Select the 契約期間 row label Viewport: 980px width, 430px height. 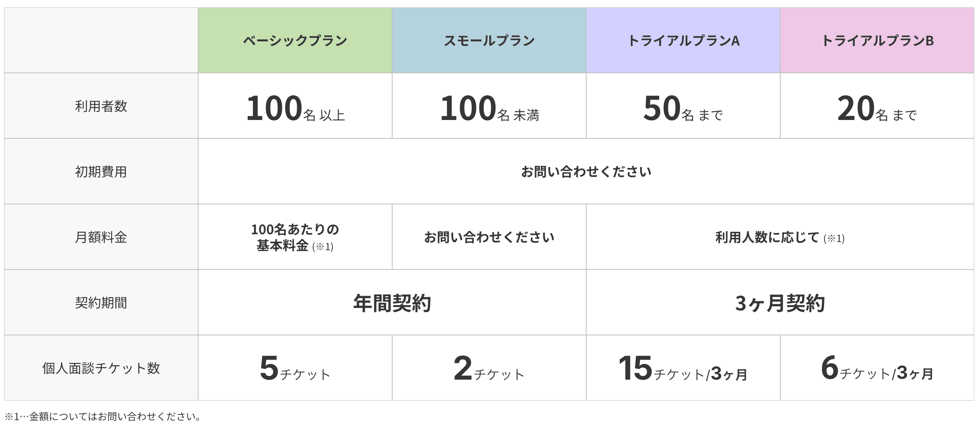point(101,302)
